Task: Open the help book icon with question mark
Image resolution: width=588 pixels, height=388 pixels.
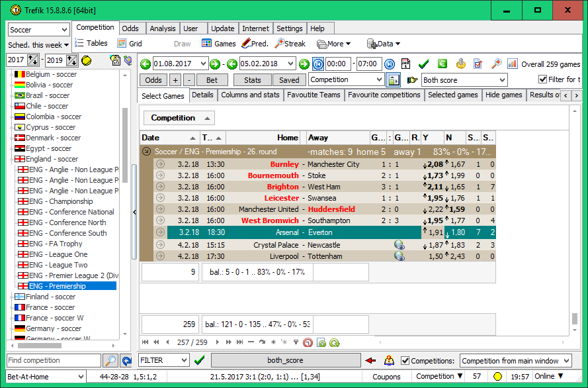Action: click(x=390, y=361)
